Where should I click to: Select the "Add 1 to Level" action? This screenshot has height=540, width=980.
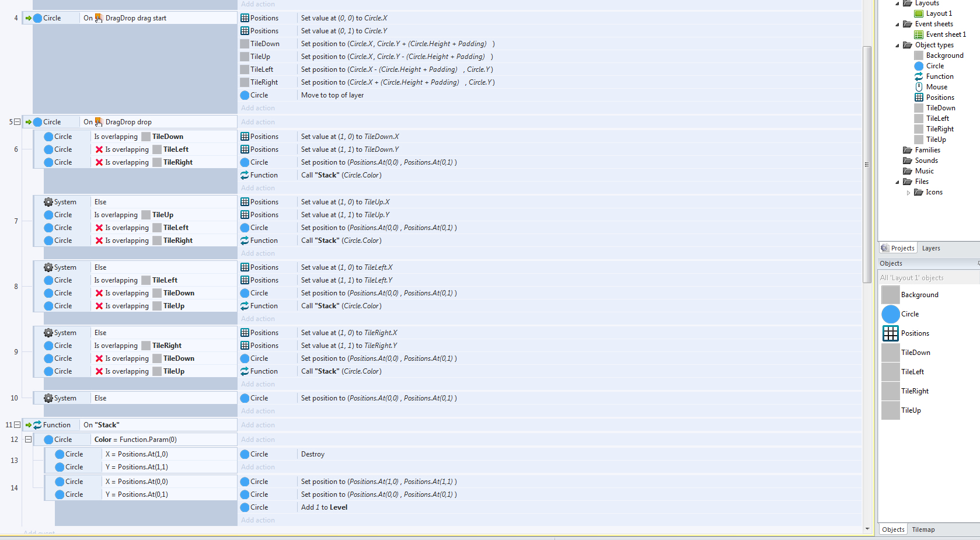click(x=324, y=507)
